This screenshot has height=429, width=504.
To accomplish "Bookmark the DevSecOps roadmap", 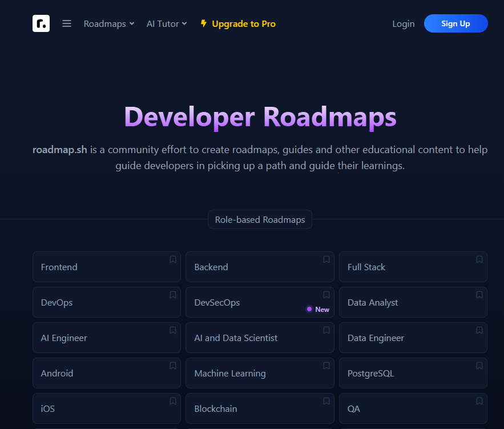I will 326,295.
